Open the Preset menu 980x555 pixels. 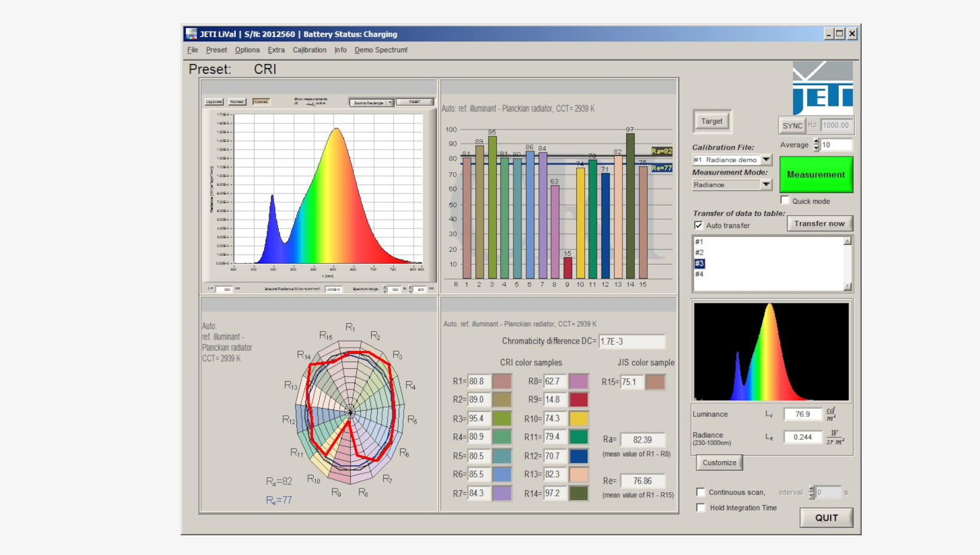pos(216,50)
